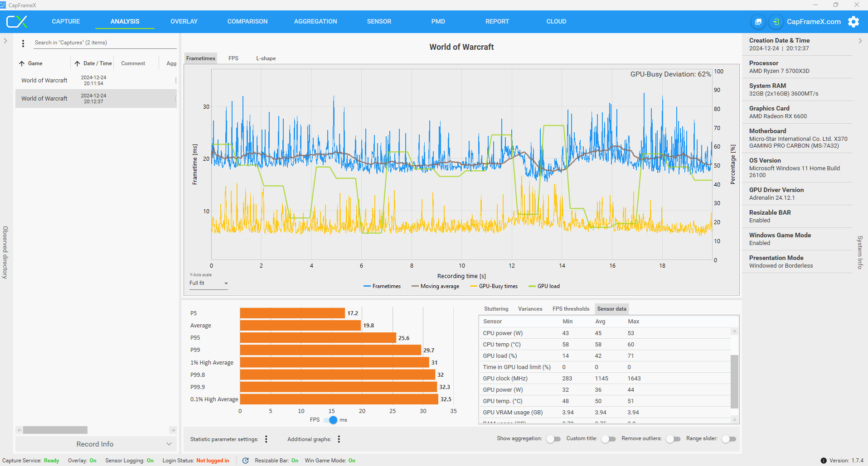868x466 pixels.
Task: Toggle Show aggregation switch
Action: click(x=553, y=439)
